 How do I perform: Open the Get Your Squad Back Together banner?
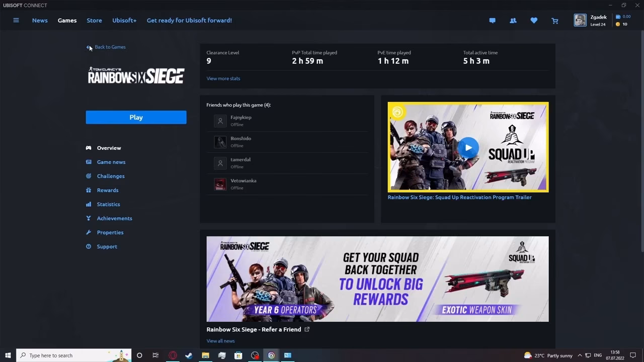click(x=377, y=279)
